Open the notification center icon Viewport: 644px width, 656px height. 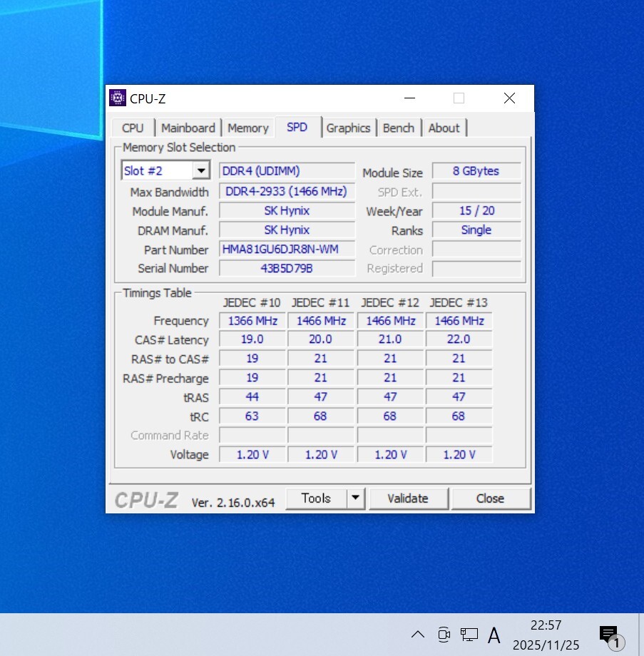tap(610, 635)
